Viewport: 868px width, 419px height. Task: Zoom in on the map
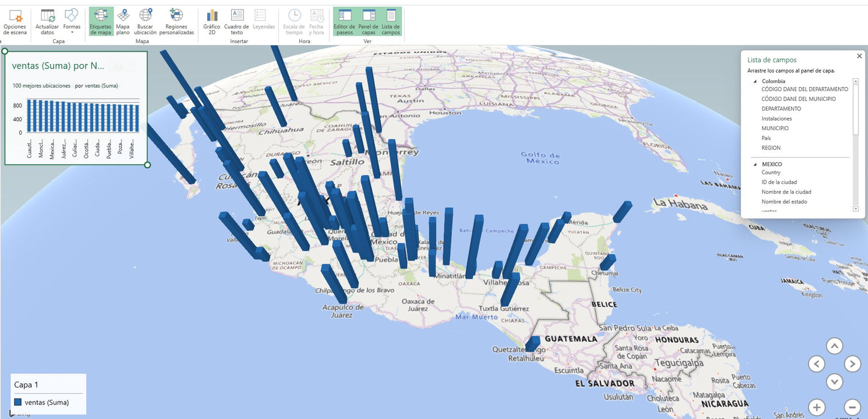tap(816, 407)
